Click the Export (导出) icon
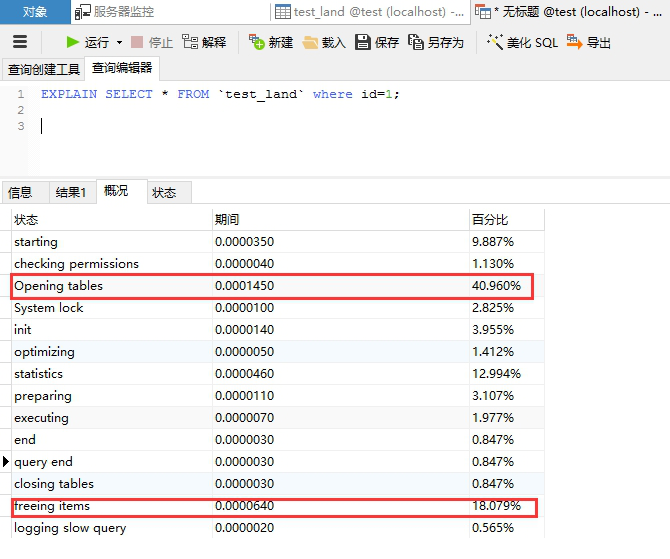The width and height of the screenshot is (670, 559). [574, 42]
